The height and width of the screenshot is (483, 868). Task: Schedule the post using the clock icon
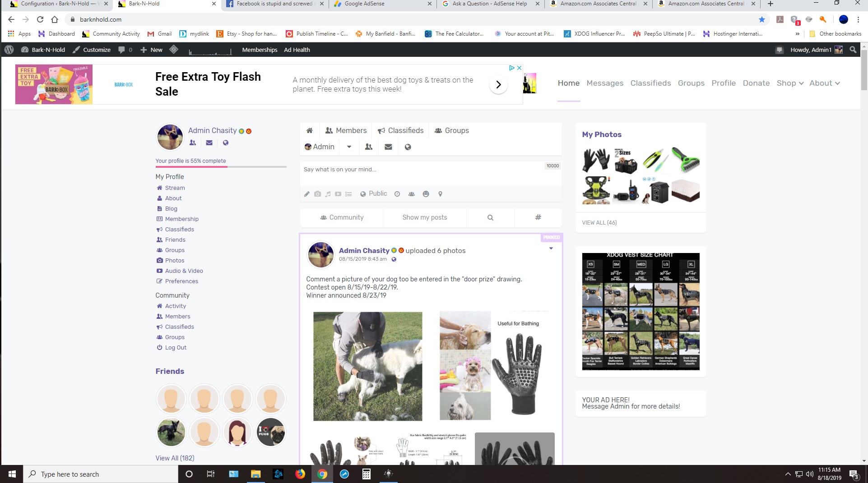click(397, 194)
